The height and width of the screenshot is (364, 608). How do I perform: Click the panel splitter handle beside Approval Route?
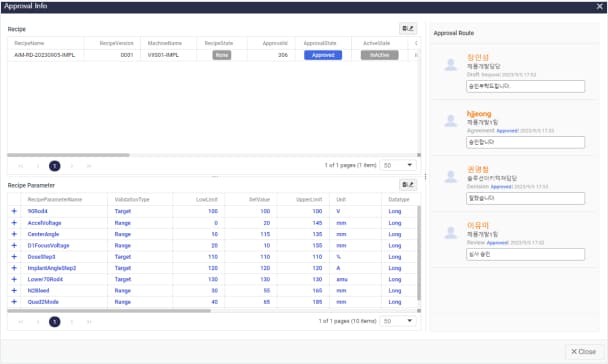click(425, 177)
